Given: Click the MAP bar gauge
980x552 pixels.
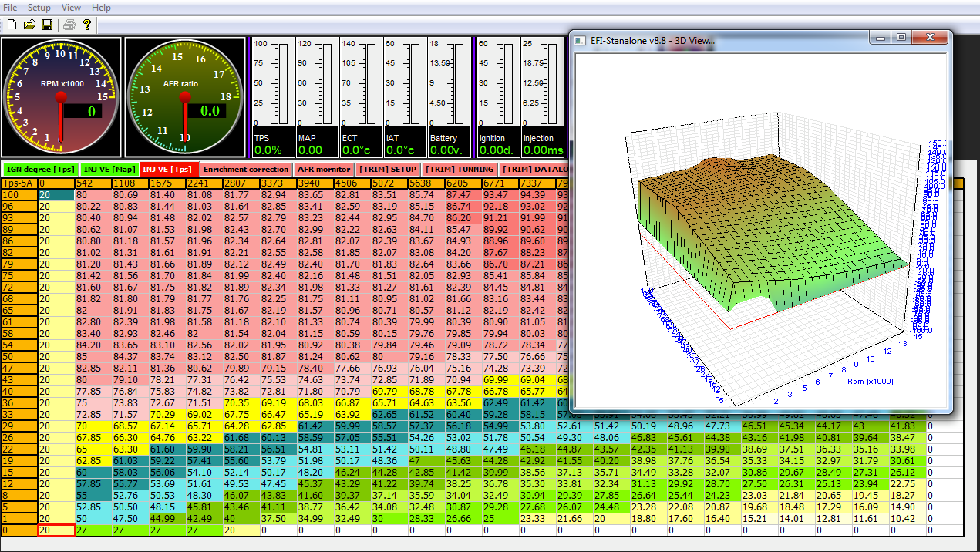Looking at the screenshot, I should [317, 96].
